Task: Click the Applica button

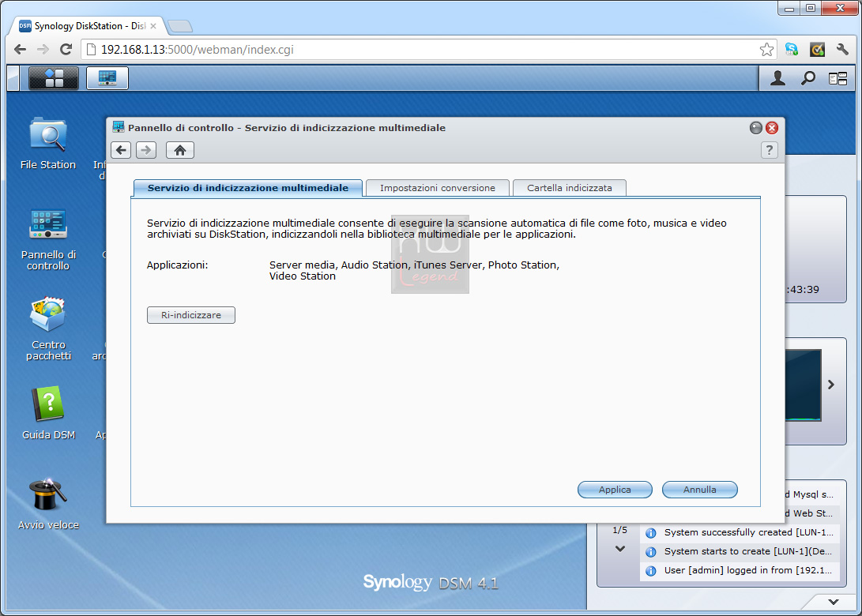Action: 615,490
